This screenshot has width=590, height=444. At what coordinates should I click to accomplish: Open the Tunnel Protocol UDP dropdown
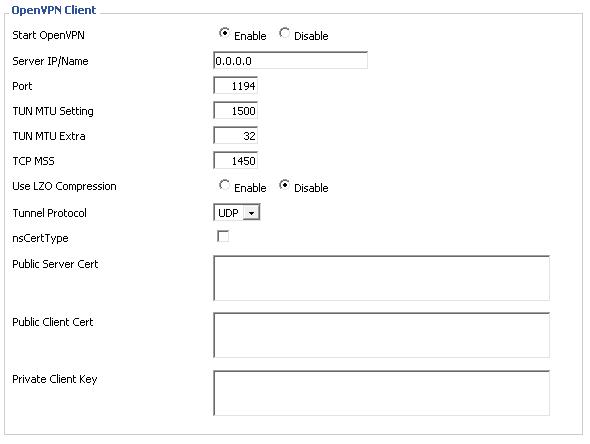point(236,213)
